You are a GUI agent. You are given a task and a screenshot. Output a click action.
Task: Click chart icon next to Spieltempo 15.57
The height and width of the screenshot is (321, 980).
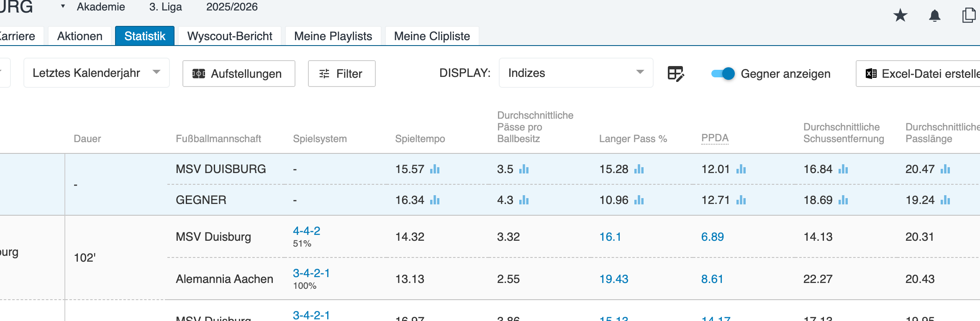point(435,169)
